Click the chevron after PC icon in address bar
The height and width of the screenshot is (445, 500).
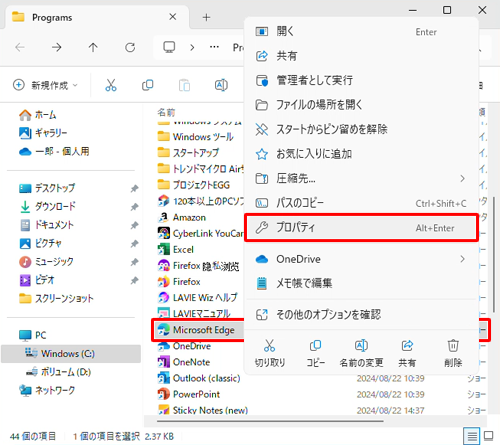[192, 47]
